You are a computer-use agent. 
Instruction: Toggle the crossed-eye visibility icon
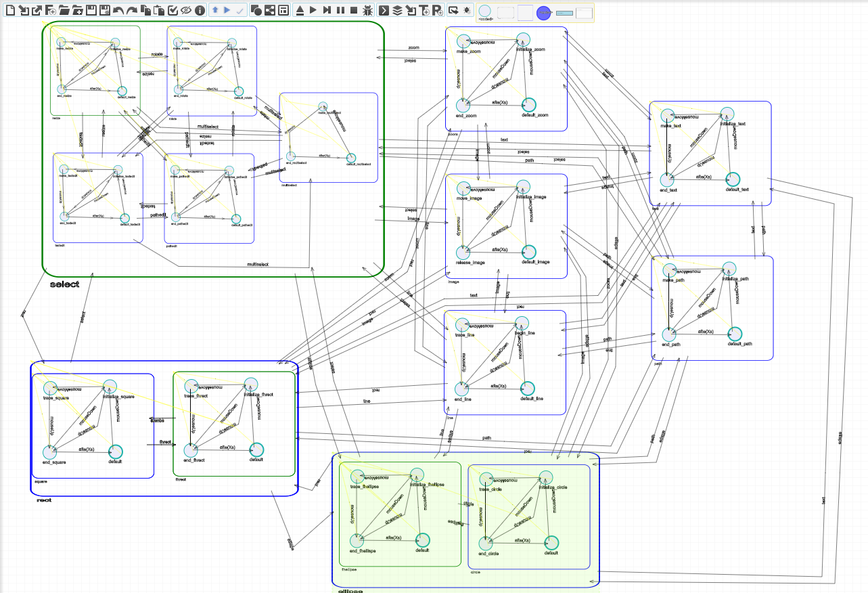click(x=186, y=10)
